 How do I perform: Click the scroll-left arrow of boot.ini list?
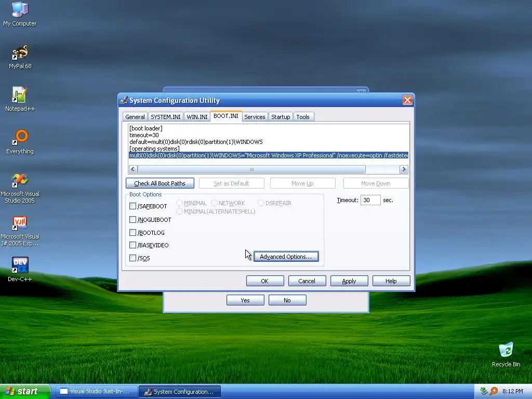pyautogui.click(x=133, y=169)
